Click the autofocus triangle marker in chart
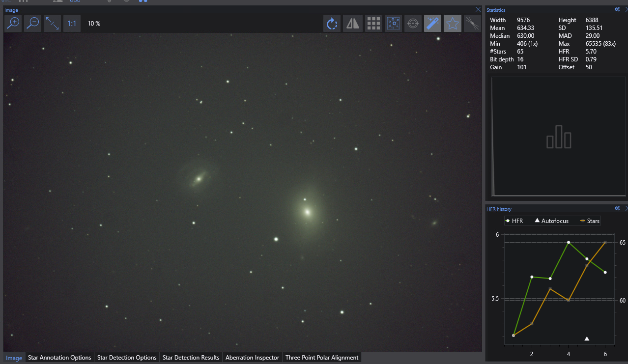This screenshot has width=628, height=364. pyautogui.click(x=587, y=338)
